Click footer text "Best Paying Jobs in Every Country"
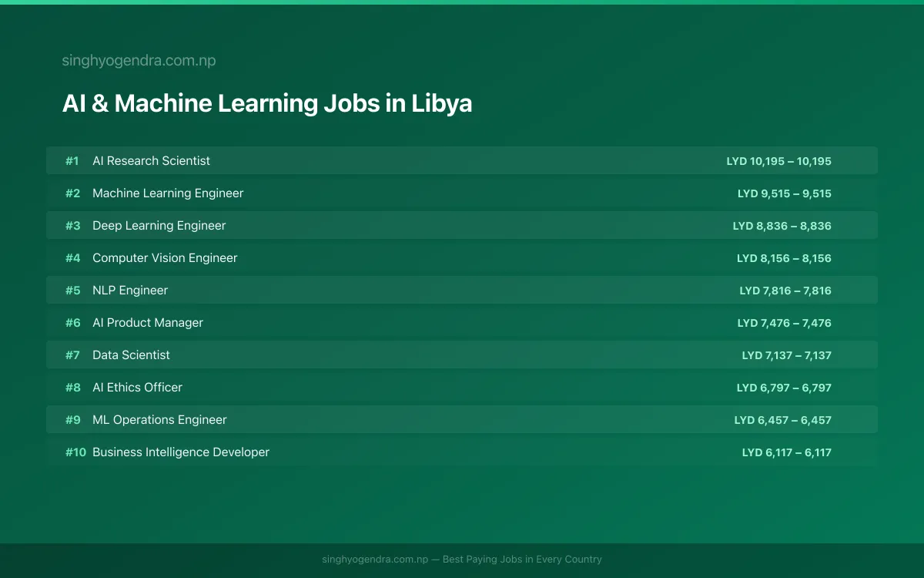The width and height of the screenshot is (924, 578). point(522,559)
